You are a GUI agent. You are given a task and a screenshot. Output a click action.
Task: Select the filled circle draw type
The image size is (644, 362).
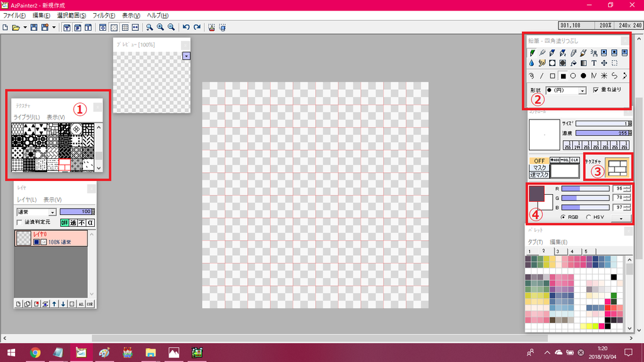pyautogui.click(x=583, y=76)
